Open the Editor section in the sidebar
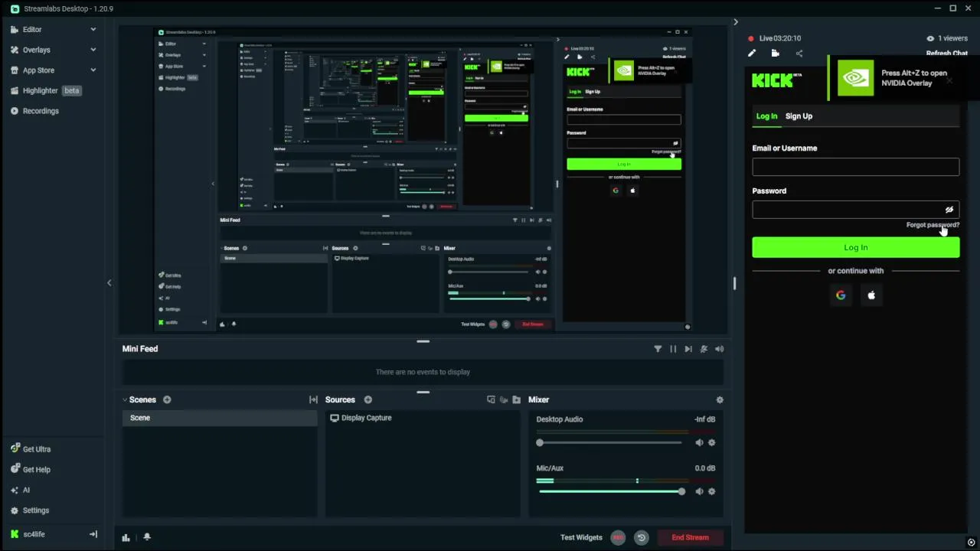Screen dimensions: 980x551 32,29
